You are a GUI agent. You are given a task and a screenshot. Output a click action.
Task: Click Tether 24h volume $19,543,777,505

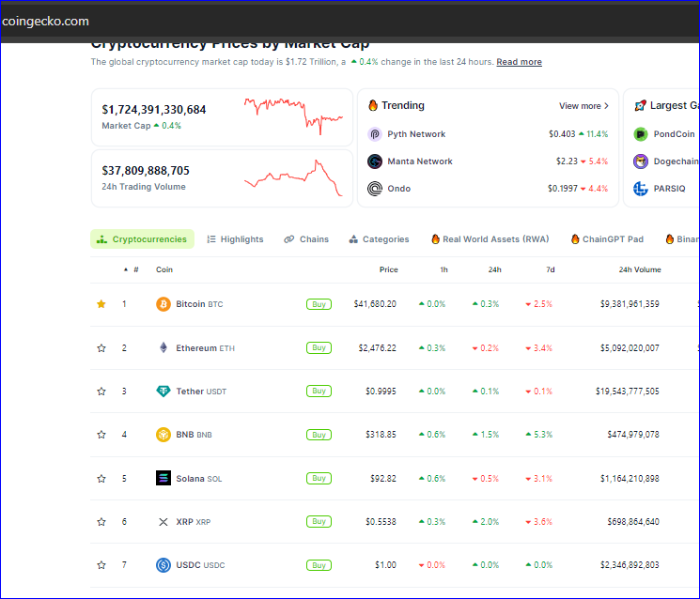pyautogui.click(x=628, y=392)
